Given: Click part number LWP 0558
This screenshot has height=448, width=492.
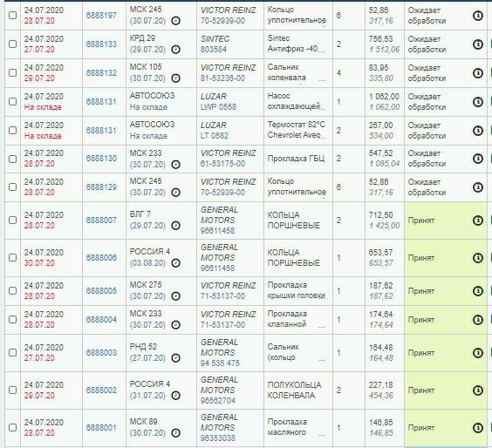Looking at the screenshot, I should coord(218,107).
